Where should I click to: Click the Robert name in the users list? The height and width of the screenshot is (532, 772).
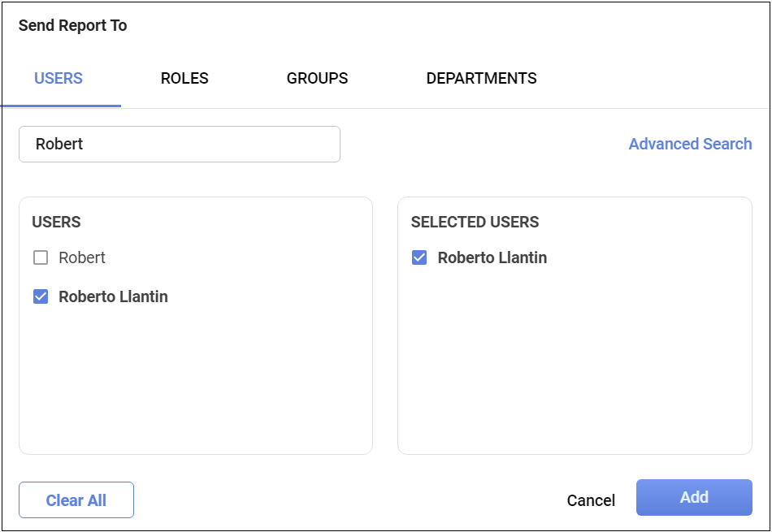[x=82, y=258]
